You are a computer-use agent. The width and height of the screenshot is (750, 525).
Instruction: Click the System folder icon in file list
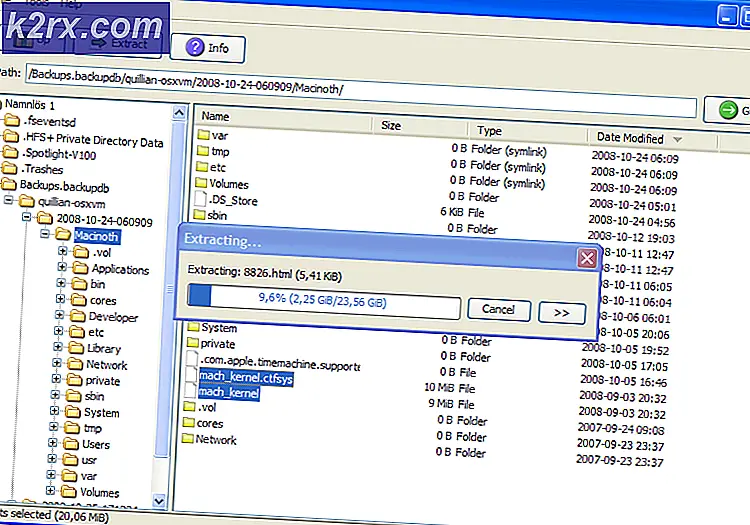coord(193,327)
